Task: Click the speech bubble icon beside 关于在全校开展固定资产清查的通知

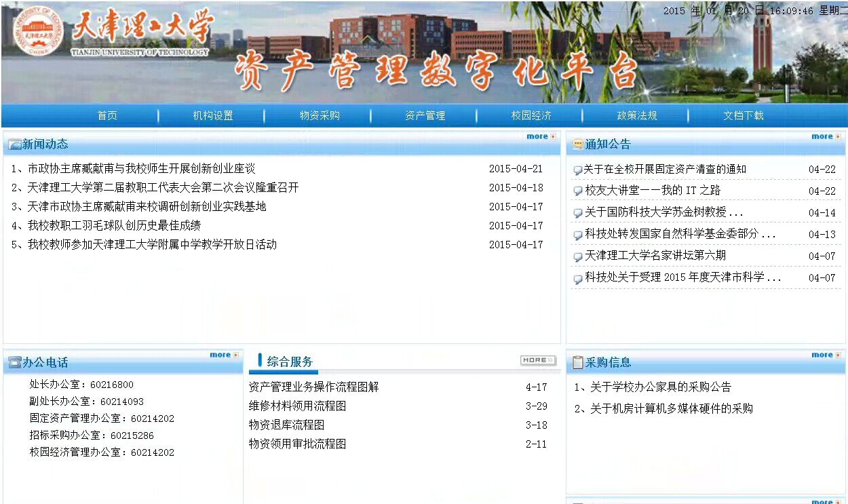Action: click(578, 170)
